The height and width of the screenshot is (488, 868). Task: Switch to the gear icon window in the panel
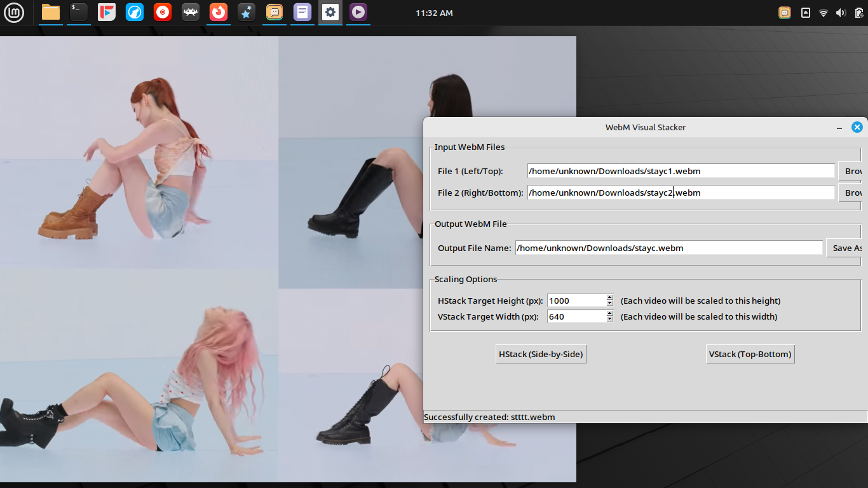pos(330,12)
